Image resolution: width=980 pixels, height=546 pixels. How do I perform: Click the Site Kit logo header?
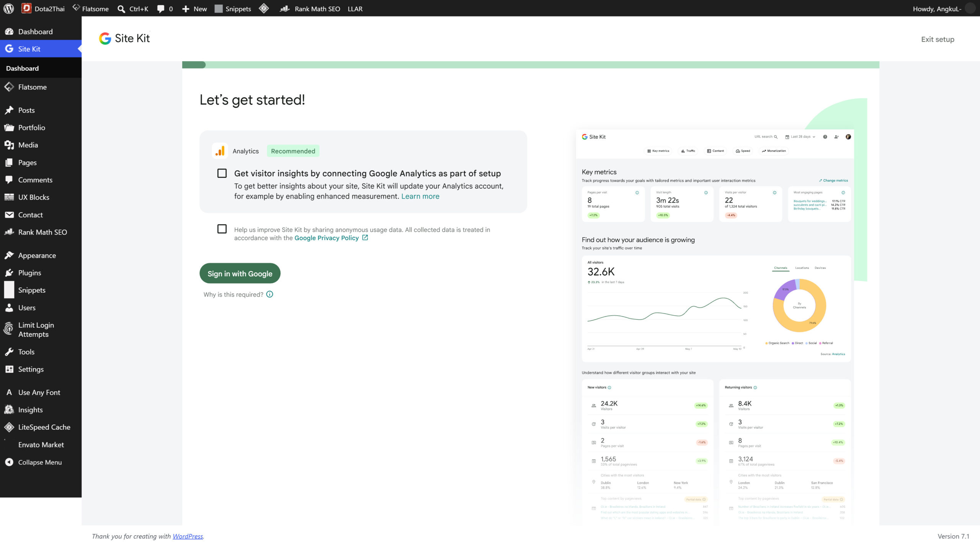[124, 38]
